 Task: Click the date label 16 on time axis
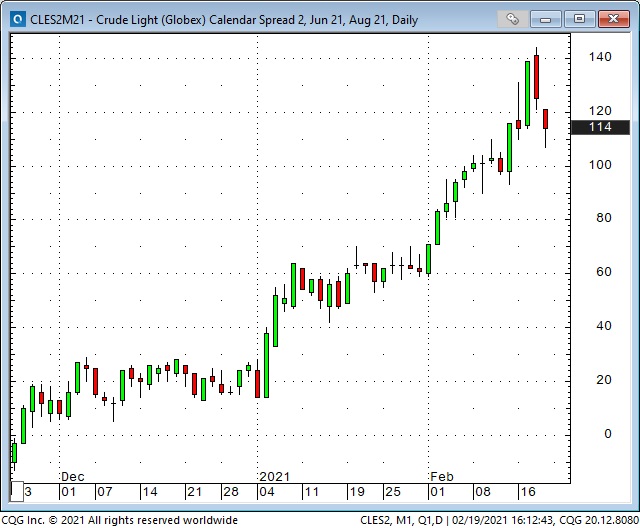pyautogui.click(x=527, y=492)
